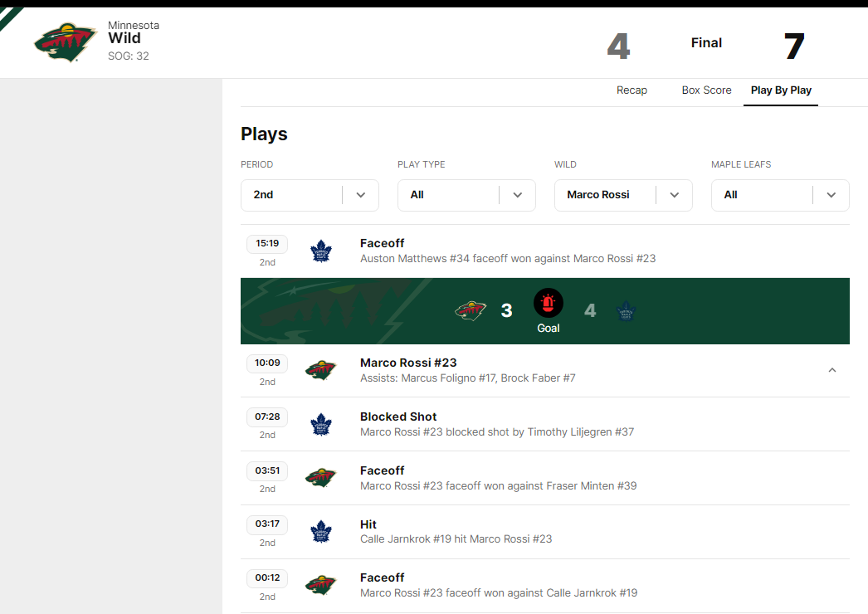
Task: Click the Marco Rossi #23 goal title
Action: pos(408,363)
